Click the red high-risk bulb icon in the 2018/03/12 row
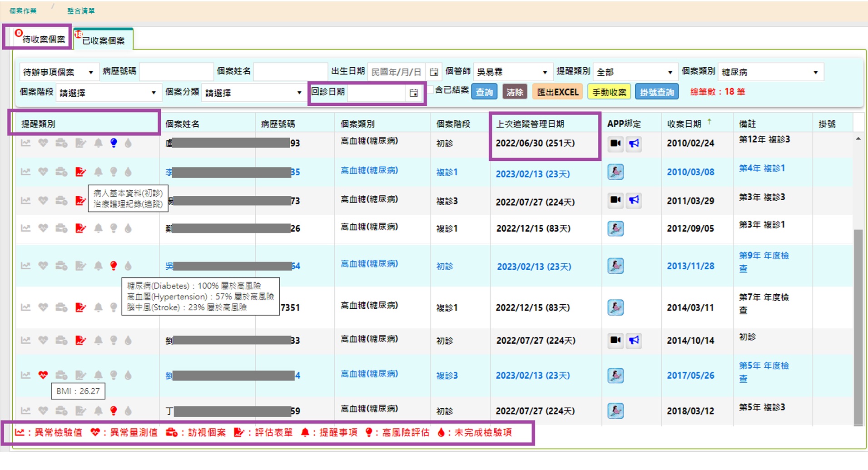868x470 pixels. pyautogui.click(x=114, y=411)
